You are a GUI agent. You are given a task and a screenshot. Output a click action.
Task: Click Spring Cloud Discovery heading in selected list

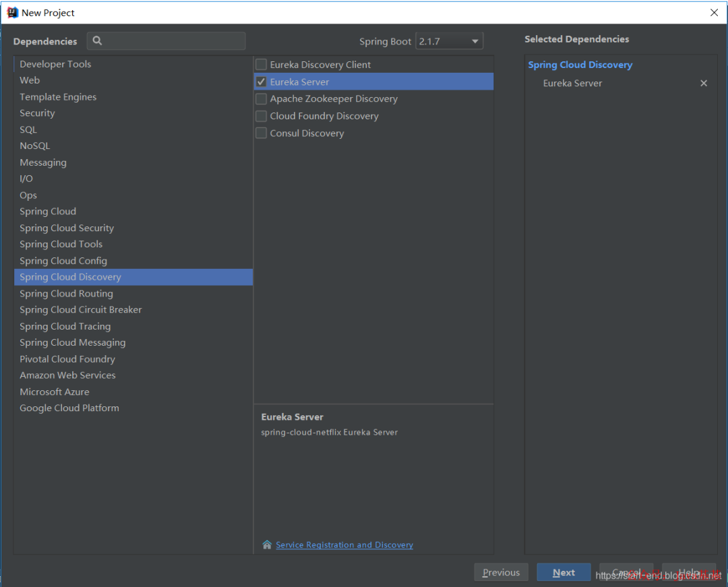coord(580,65)
